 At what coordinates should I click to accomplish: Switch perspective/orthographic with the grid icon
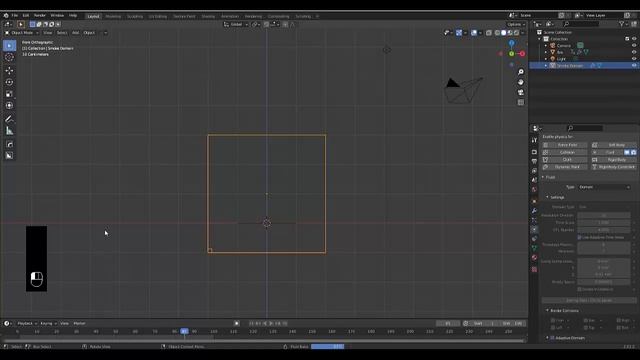coord(521,102)
